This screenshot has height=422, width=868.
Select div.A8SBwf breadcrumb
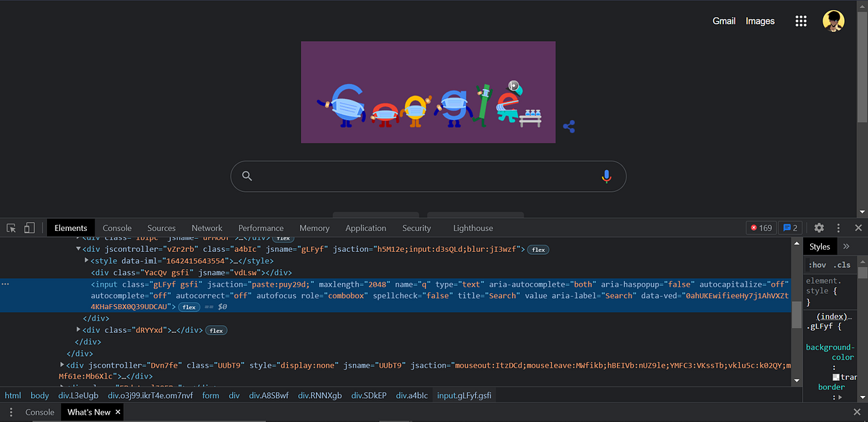coord(270,395)
